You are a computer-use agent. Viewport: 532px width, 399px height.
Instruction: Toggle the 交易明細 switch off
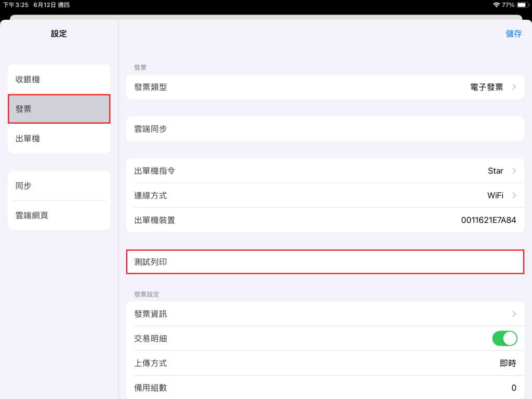coord(504,339)
